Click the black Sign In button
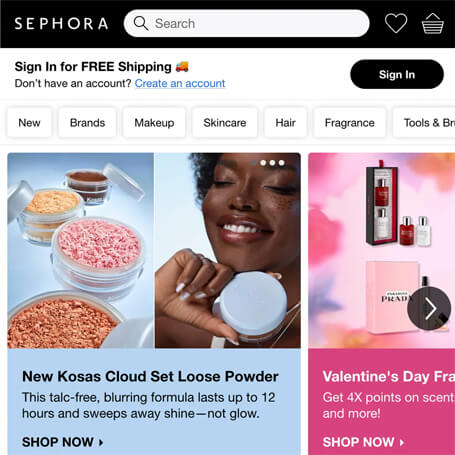This screenshot has height=455, width=455. pyautogui.click(x=397, y=74)
